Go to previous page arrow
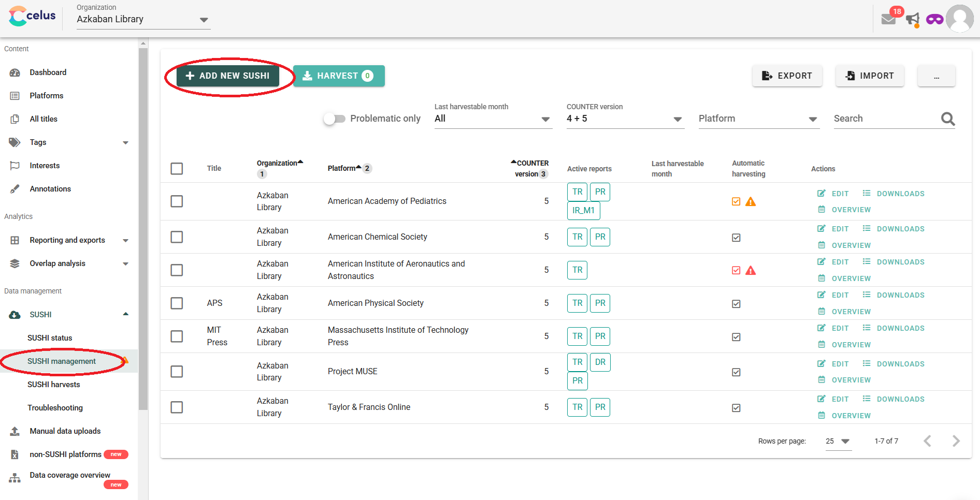Screen dimensions: 980x500 (927, 441)
